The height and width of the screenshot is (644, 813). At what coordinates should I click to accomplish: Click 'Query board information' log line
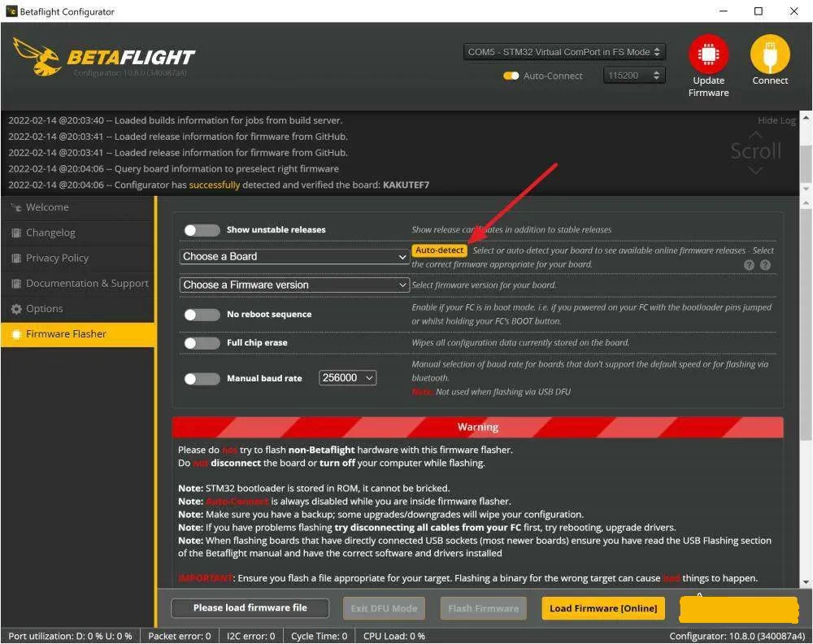pyautogui.click(x=174, y=169)
